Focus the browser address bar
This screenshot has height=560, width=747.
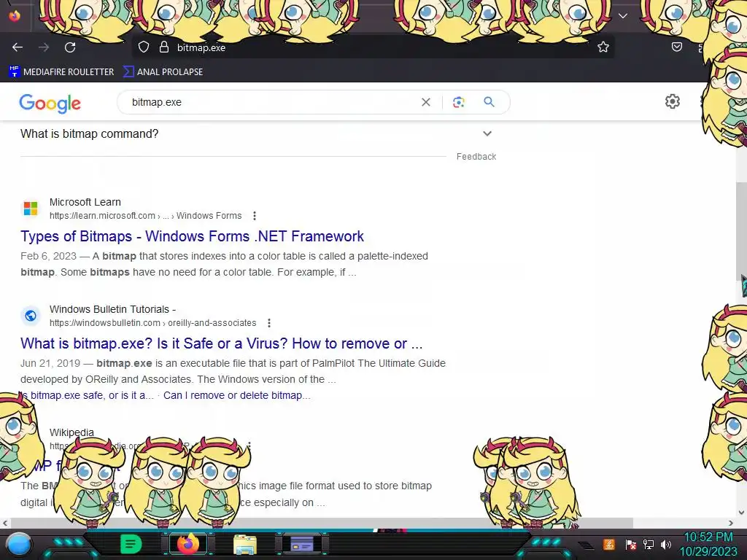[373, 47]
